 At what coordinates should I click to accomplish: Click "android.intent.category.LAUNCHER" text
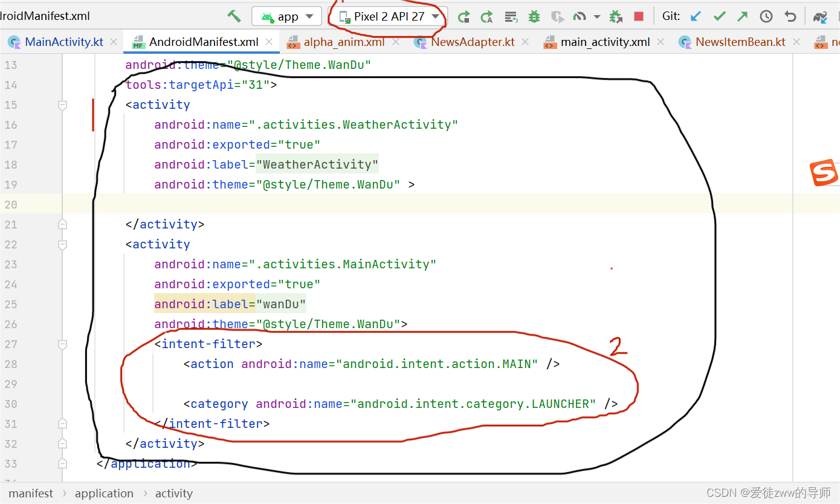point(473,404)
